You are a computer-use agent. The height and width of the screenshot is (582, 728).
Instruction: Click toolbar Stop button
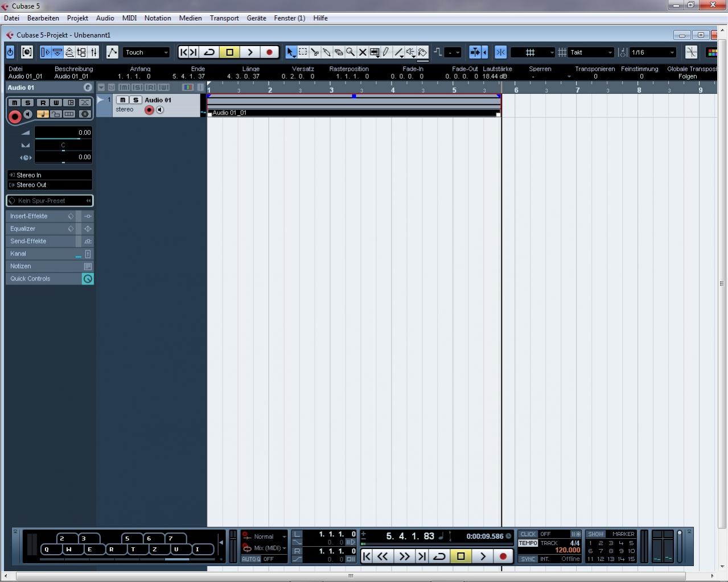point(230,52)
